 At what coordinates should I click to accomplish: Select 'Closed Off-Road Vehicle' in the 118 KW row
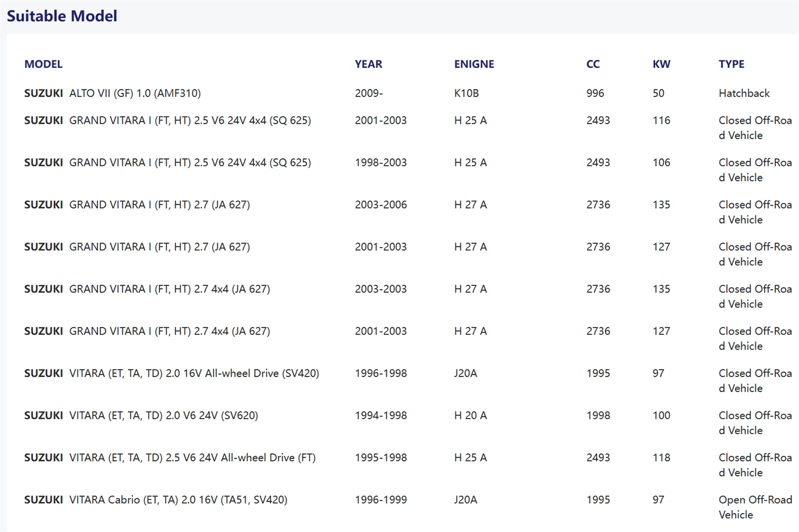point(755,465)
